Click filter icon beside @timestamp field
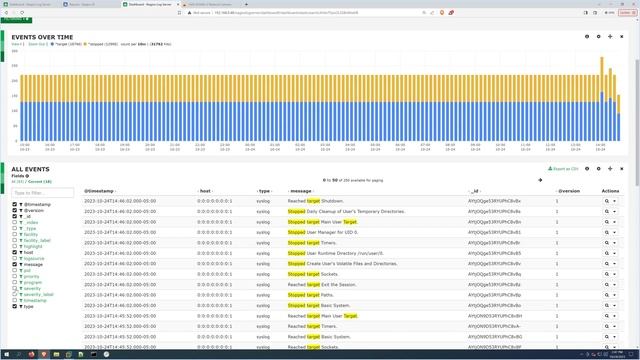Viewport: 640px width, 360px height. (21, 204)
